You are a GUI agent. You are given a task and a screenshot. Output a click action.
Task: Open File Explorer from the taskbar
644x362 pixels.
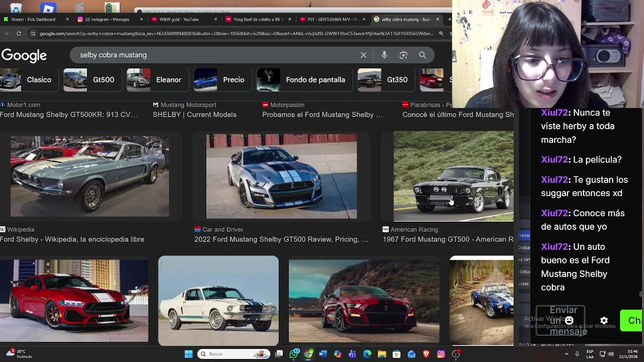(382, 354)
